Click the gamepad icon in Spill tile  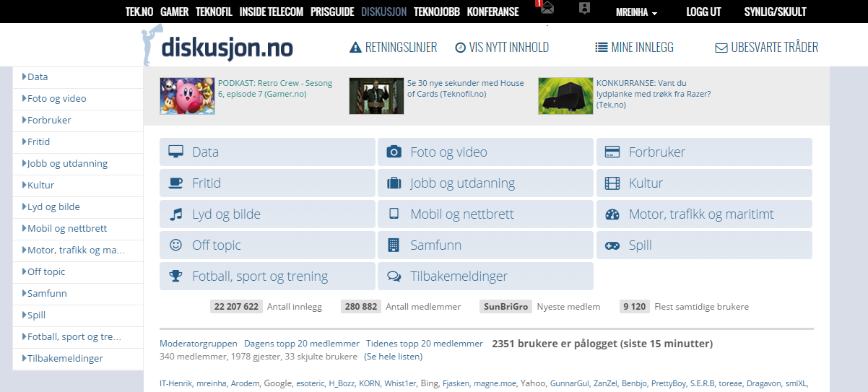tap(612, 245)
